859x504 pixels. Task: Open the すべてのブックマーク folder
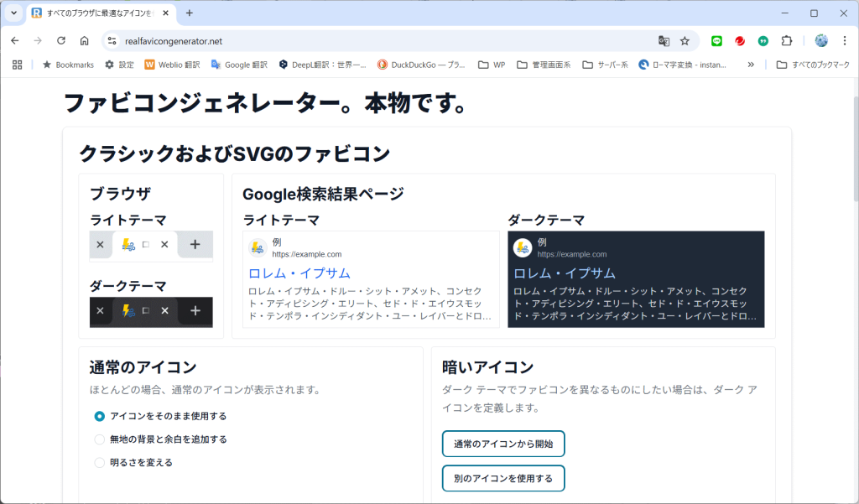coord(813,65)
